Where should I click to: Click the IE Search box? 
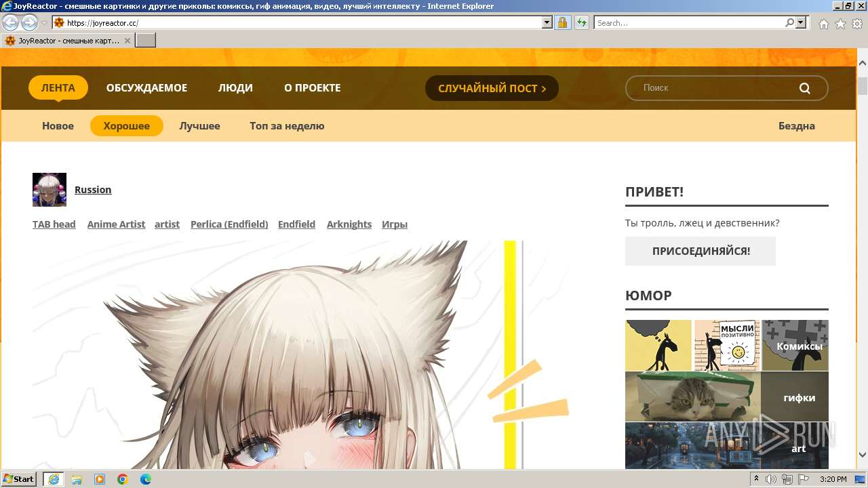689,23
